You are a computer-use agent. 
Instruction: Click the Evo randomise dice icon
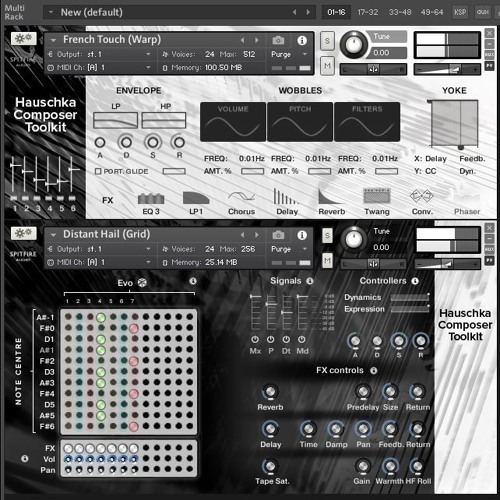(142, 283)
